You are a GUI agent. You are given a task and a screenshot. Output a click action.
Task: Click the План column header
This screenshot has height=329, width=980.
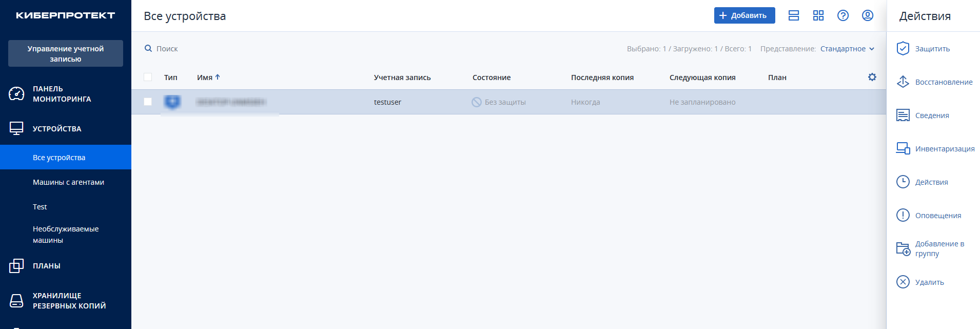click(x=777, y=78)
